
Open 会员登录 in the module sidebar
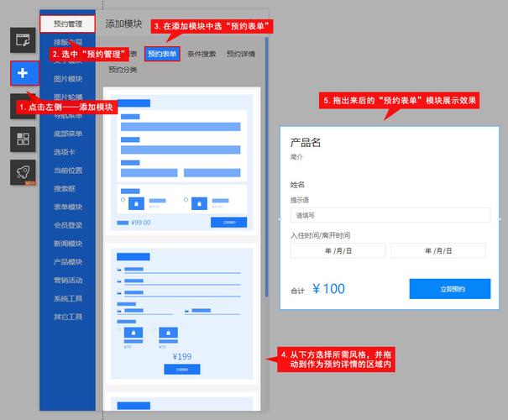68,225
